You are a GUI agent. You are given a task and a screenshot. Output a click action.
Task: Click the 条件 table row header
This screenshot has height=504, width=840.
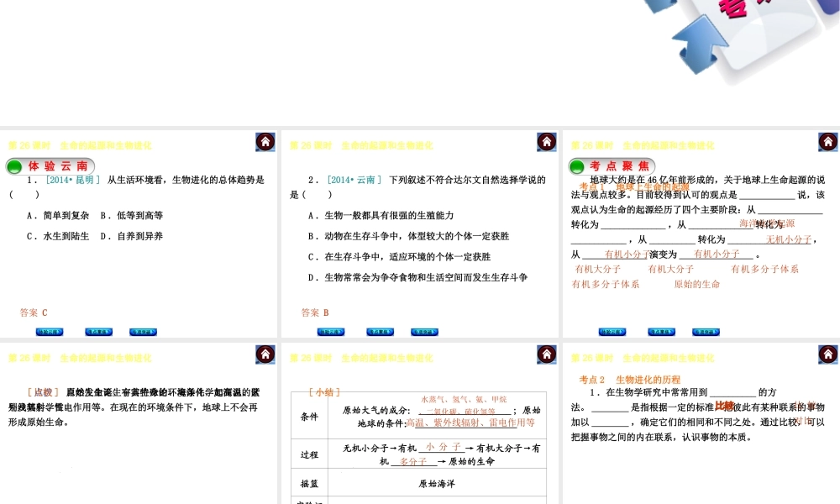tap(309, 417)
